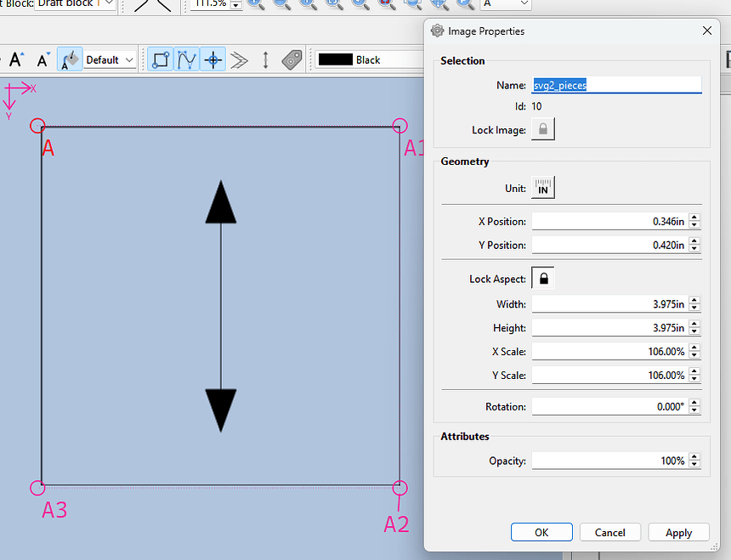The image size is (731, 560).
Task: Open the Black color dropdown
Action: pos(370,60)
